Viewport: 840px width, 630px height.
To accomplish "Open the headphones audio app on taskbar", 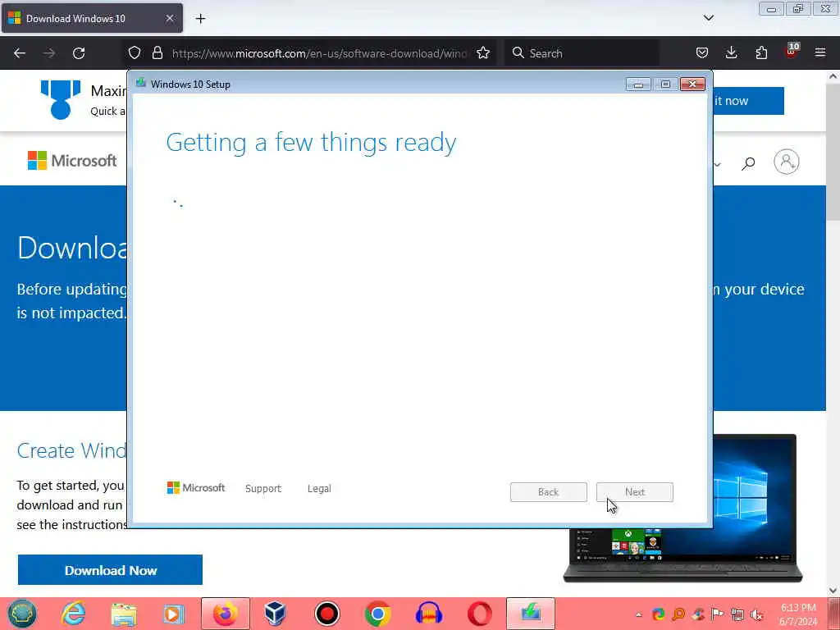I will (x=428, y=614).
